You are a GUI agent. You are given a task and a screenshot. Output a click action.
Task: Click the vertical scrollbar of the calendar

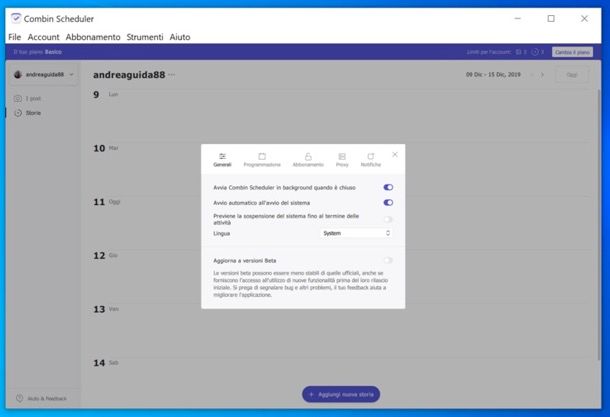[598, 225]
